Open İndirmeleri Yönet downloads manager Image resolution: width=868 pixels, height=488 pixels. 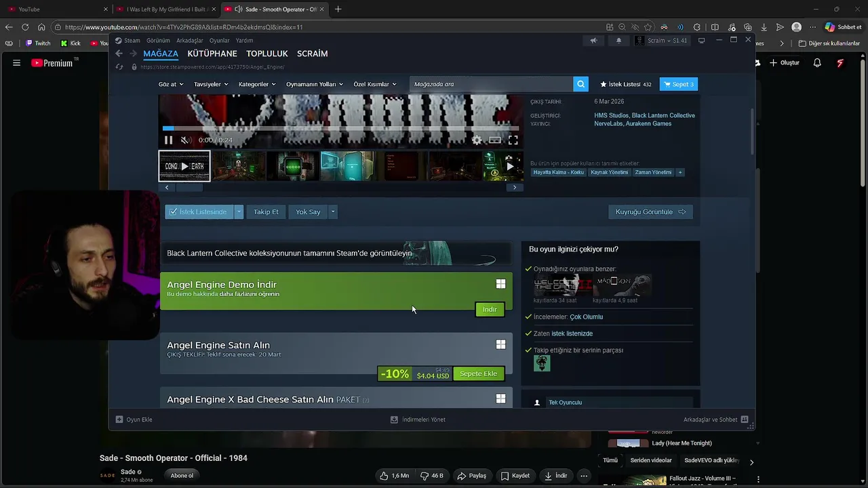pyautogui.click(x=418, y=420)
